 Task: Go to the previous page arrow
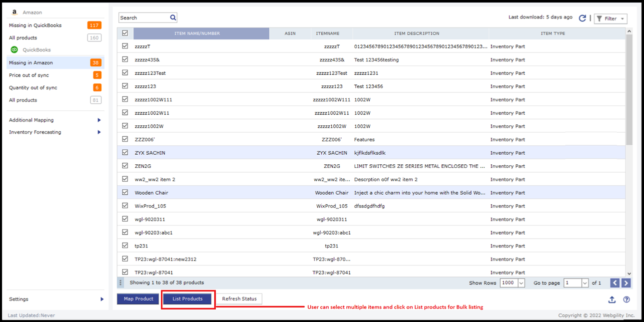pyautogui.click(x=615, y=283)
